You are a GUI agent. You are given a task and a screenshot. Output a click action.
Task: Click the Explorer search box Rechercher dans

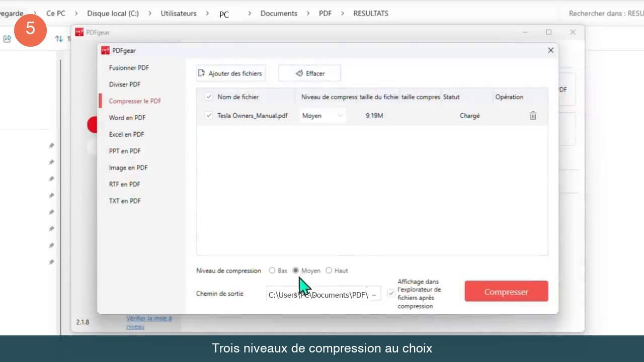pos(606,14)
